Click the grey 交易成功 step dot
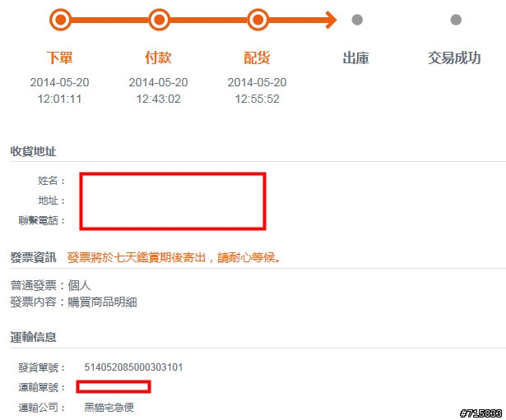This screenshot has height=420, width=506. point(456,20)
